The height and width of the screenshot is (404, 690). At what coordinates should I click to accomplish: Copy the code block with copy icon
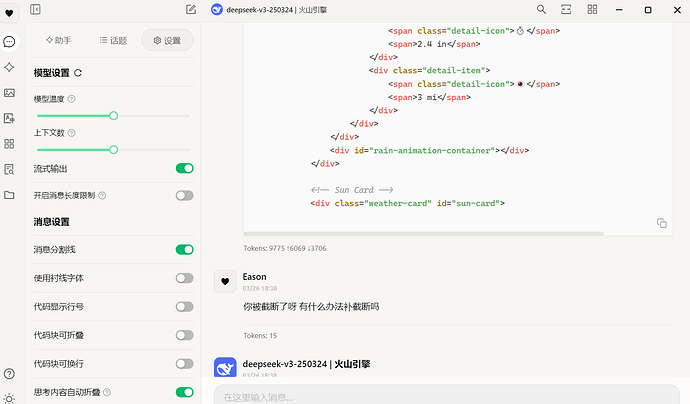click(x=661, y=223)
